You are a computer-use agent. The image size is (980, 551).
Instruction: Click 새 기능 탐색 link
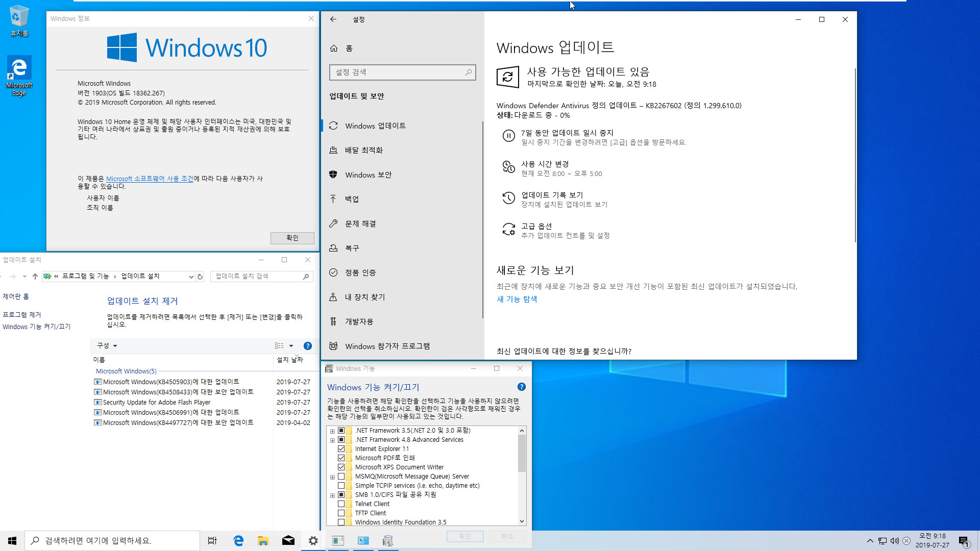coord(517,299)
